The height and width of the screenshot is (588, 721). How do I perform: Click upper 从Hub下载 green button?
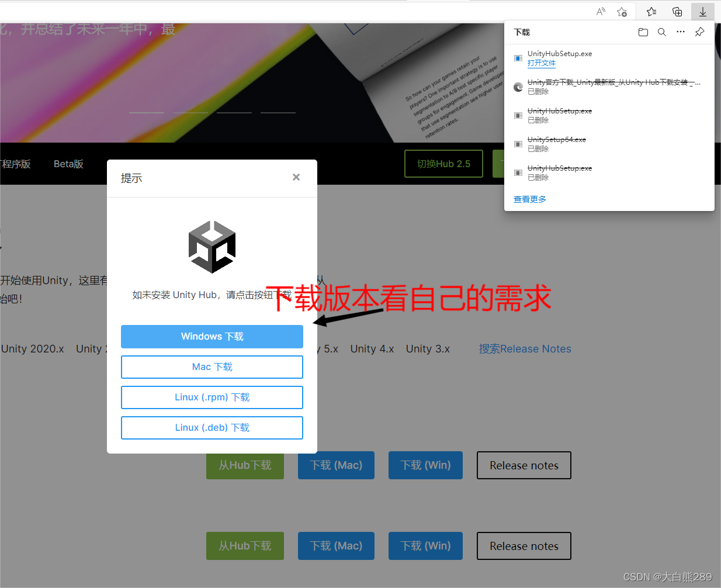click(245, 465)
